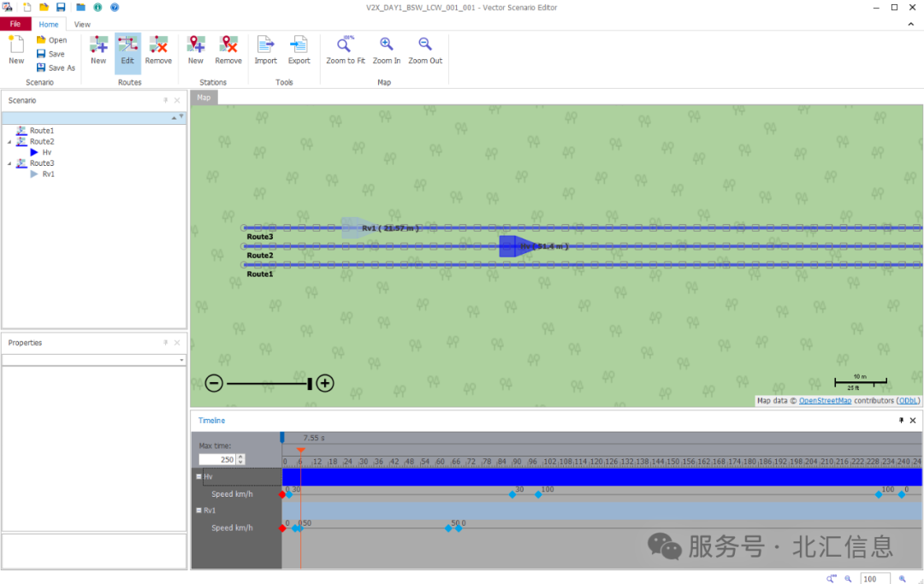Open the OpenStreetMap attribution link
The image size is (924, 584).
click(825, 400)
